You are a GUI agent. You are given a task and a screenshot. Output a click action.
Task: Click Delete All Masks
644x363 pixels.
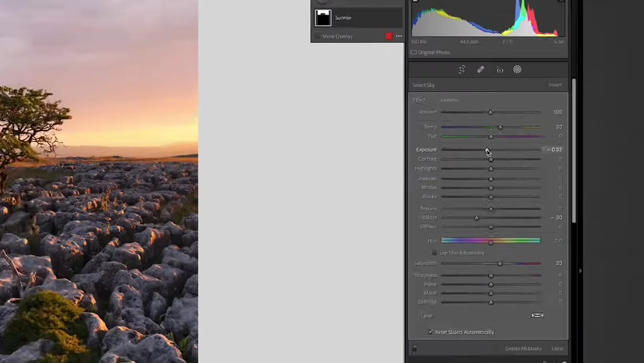coord(523,349)
